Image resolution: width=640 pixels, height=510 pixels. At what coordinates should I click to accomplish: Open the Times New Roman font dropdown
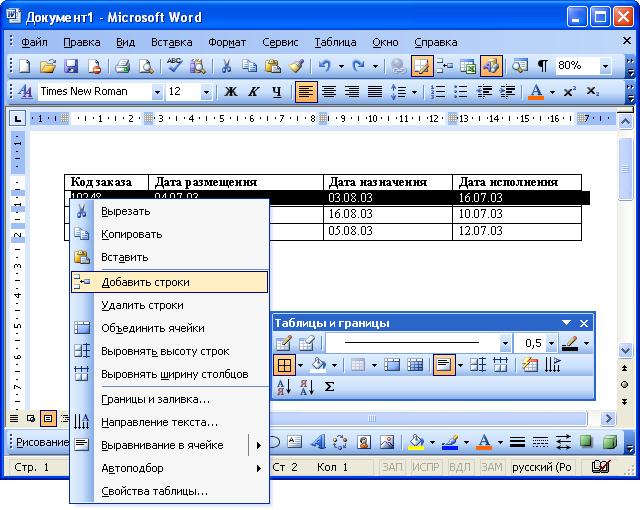157,92
